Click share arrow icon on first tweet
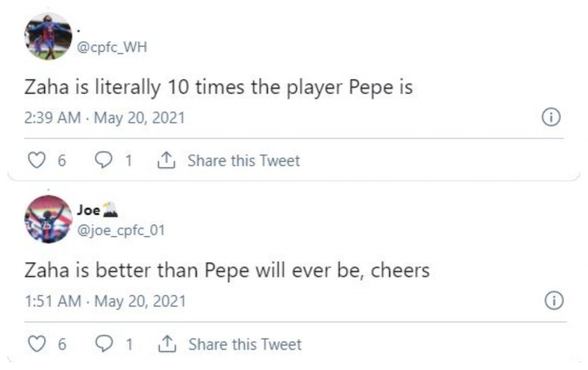Viewport: 588px width, 370px height. pos(165,160)
